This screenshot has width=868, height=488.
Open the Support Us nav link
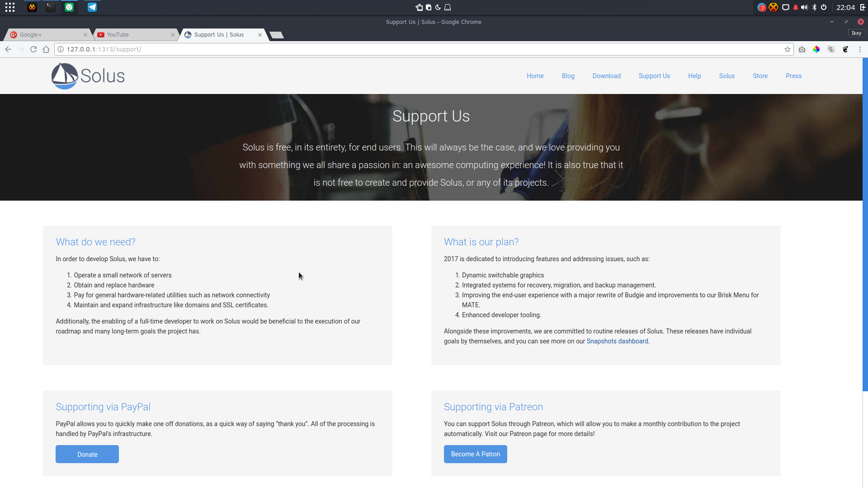[x=654, y=76]
